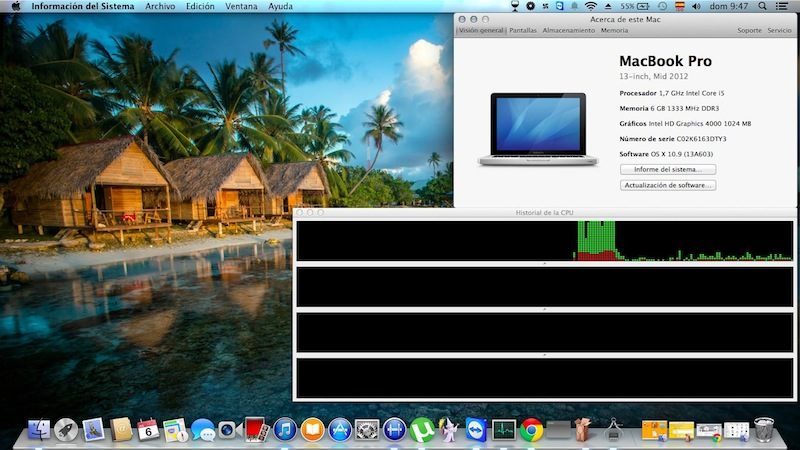Launch Launchpad rocket icon in dock

pyautogui.click(x=66, y=430)
